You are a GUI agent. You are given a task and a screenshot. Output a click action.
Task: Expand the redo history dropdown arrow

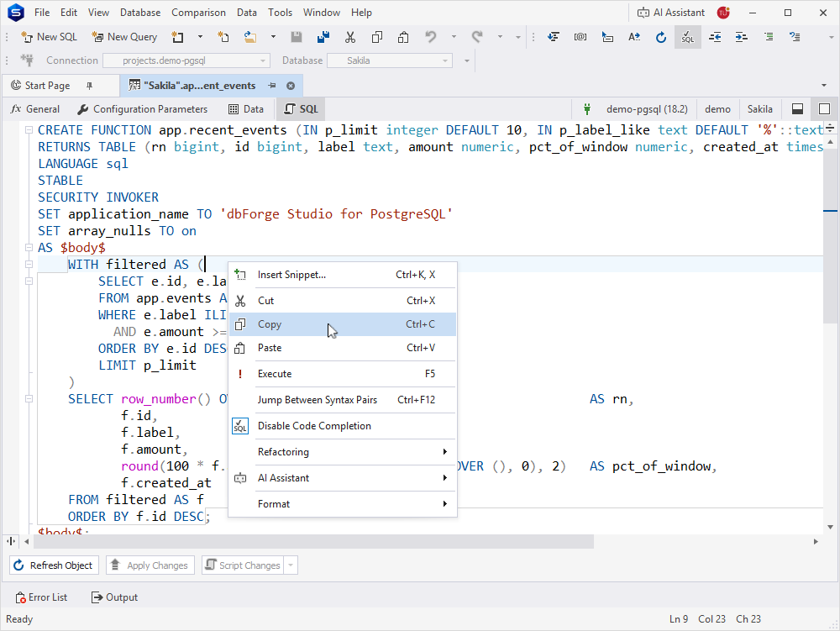pyautogui.click(x=500, y=37)
